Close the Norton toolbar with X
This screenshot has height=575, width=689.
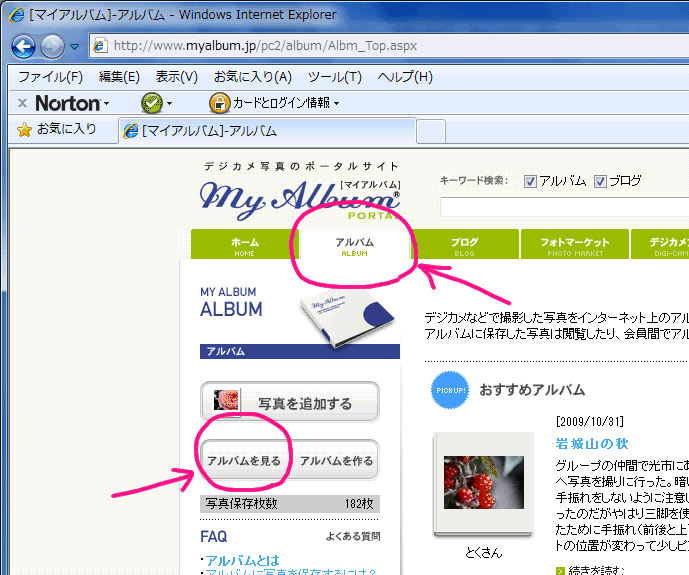(22, 103)
